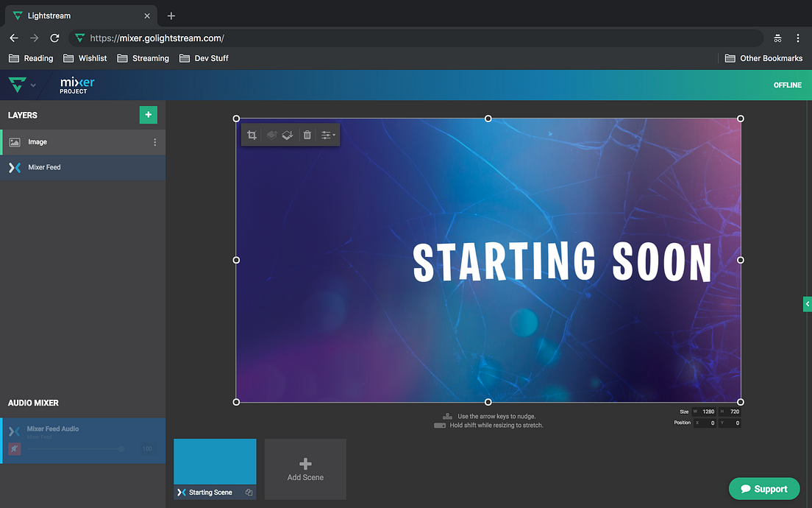The height and width of the screenshot is (508, 812).
Task: Unmute the Mixer Feed Audio source
Action: (14, 449)
